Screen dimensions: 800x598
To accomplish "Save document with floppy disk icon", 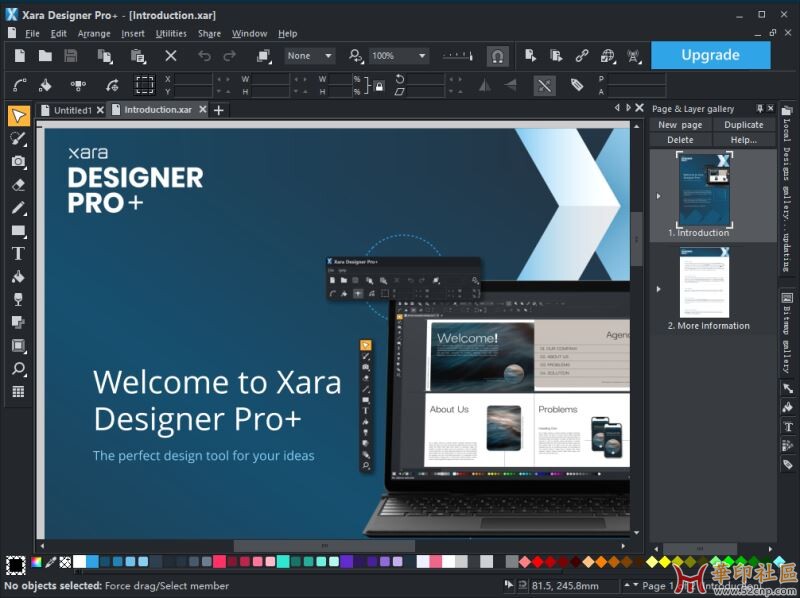I will [x=70, y=56].
